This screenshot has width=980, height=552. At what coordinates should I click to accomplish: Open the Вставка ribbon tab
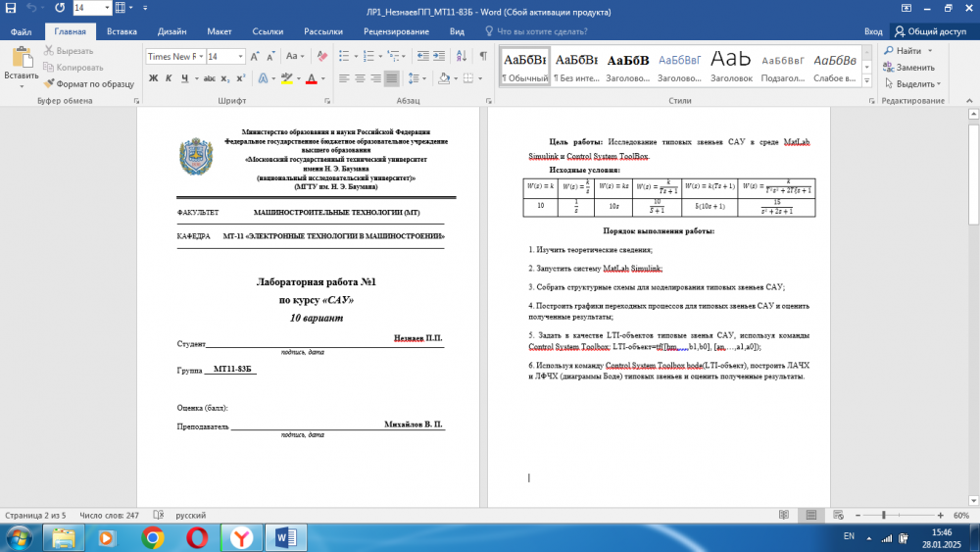tap(122, 31)
